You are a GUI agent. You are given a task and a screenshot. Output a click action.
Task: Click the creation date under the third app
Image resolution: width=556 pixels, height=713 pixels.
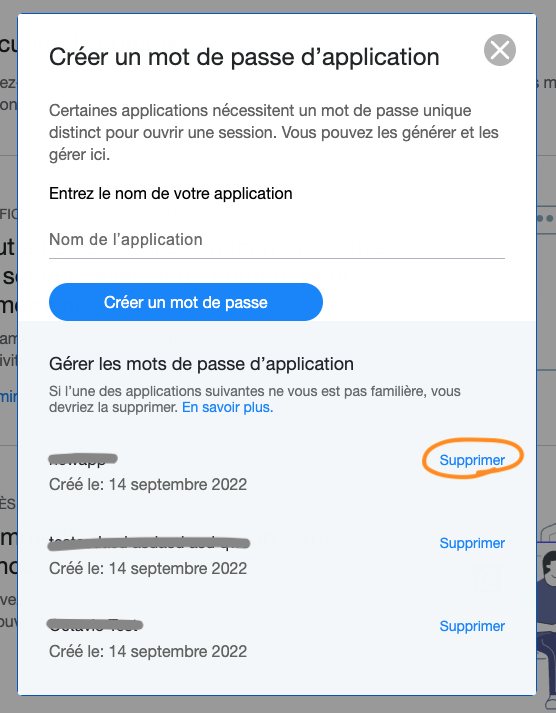[x=148, y=651]
